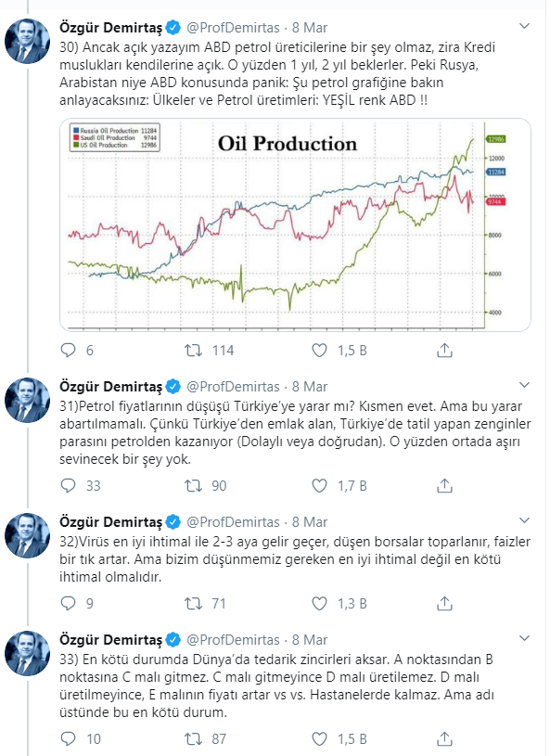Share the tweet numbered 30
Image resolution: width=550 pixels, height=756 pixels.
444,350
